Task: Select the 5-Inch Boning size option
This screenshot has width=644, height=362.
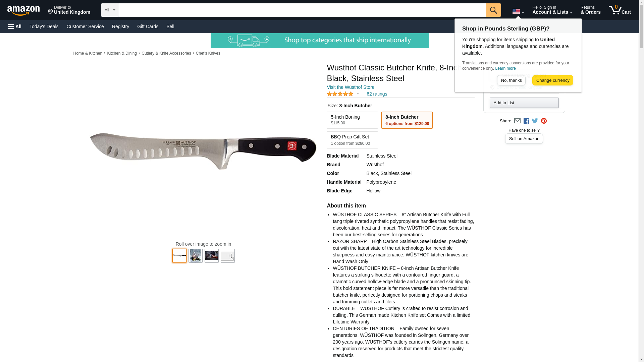Action: [x=352, y=120]
